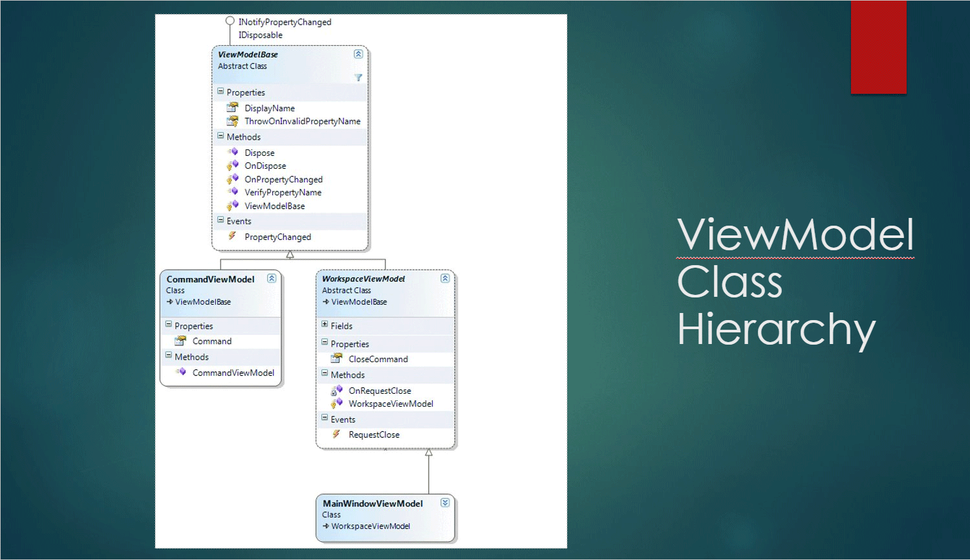Click the DisplayName property icon
This screenshot has width=970, height=560.
pyautogui.click(x=232, y=107)
